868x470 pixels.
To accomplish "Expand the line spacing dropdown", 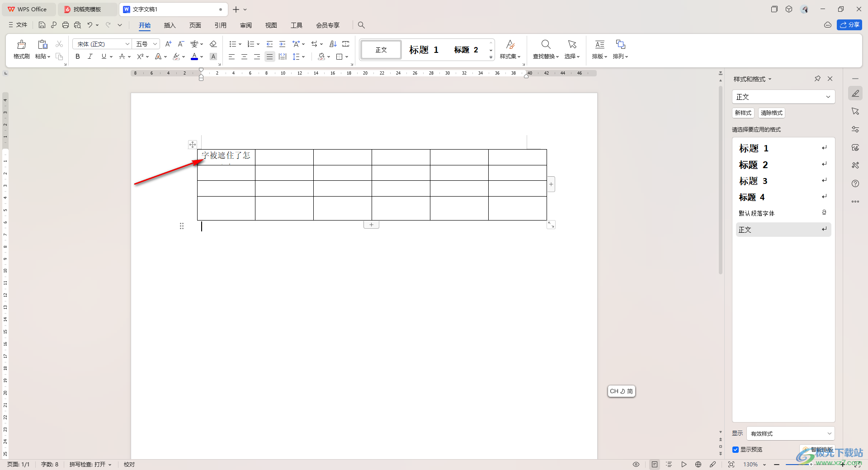I will pyautogui.click(x=303, y=57).
